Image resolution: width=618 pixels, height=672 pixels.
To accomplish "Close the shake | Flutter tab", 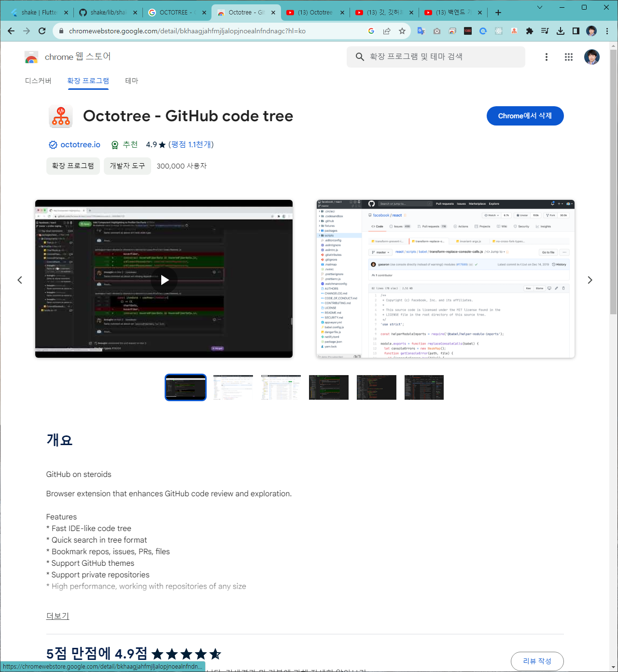I will (x=66, y=13).
